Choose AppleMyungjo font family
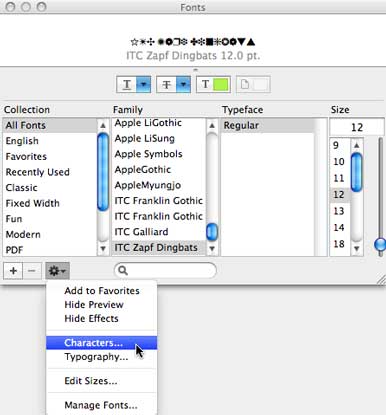Image resolution: width=386 pixels, height=415 pixels. pos(159,185)
